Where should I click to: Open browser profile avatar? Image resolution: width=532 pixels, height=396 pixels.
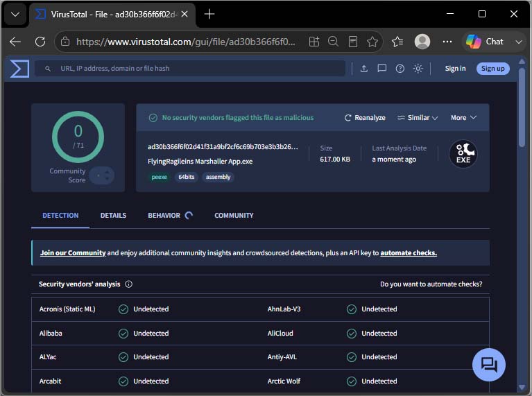pyautogui.click(x=422, y=42)
